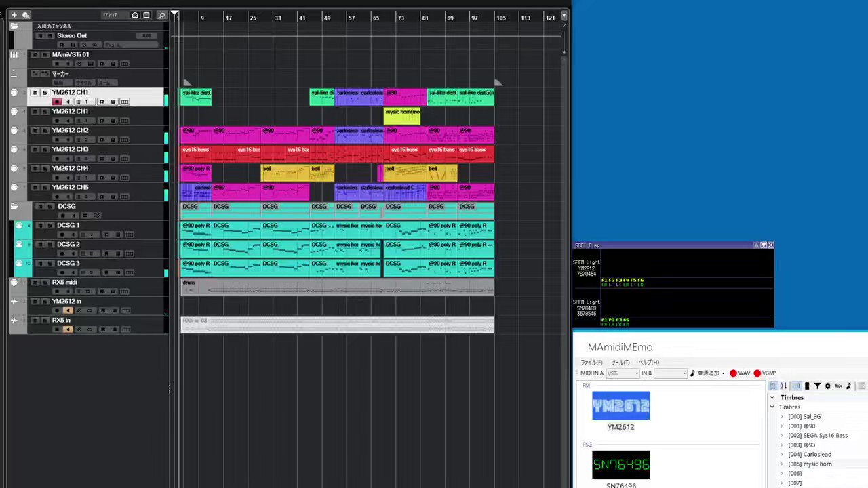Viewport: 868px width, 488px height.
Task: Open track visibility list icon near search
Action: pos(146,15)
